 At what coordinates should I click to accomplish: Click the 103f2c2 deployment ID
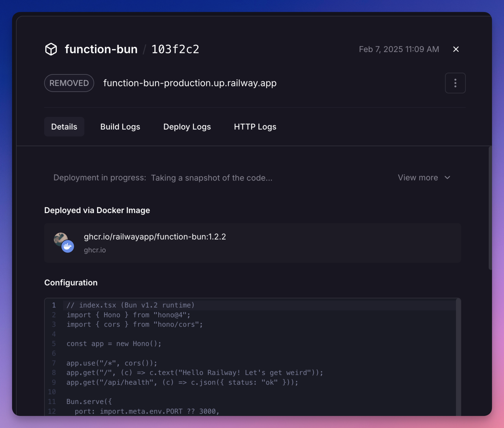coord(175,49)
